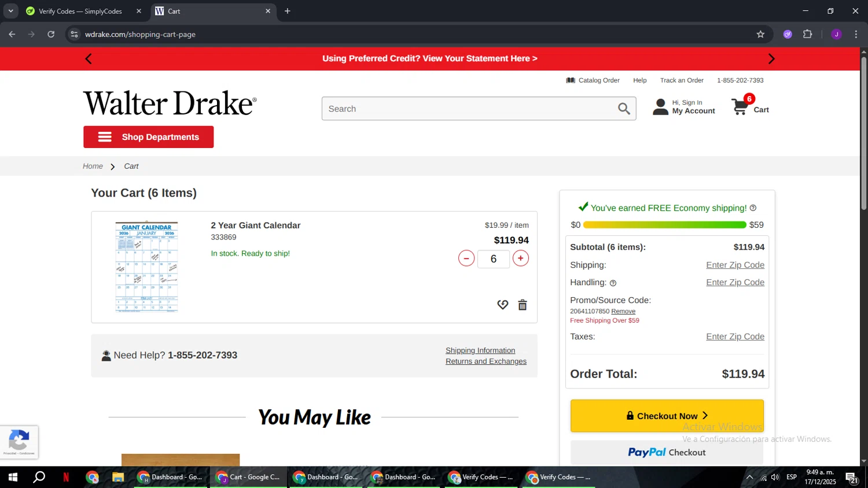
Task: Open Windows Start menu
Action: coord(13,477)
